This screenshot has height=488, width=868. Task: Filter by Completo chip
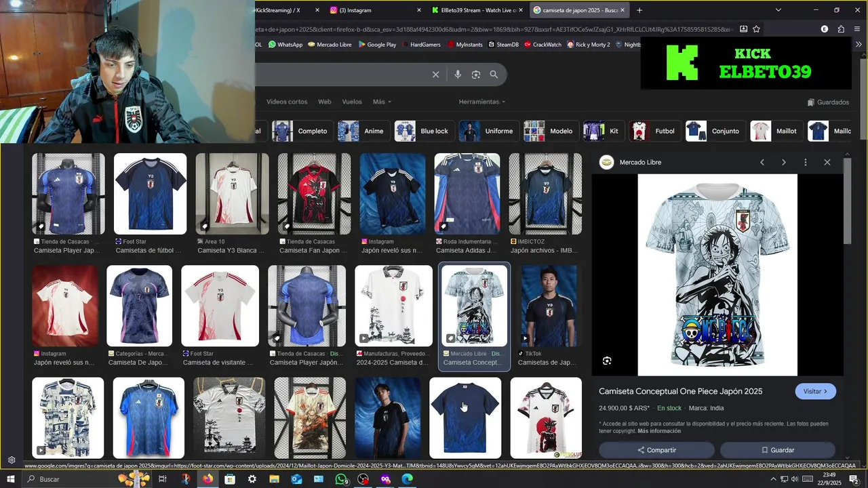tap(301, 131)
